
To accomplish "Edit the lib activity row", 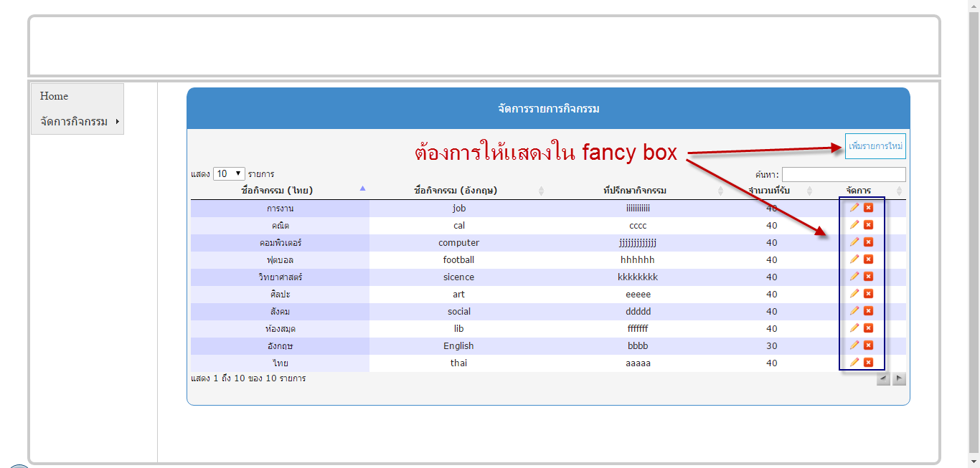I will (854, 328).
